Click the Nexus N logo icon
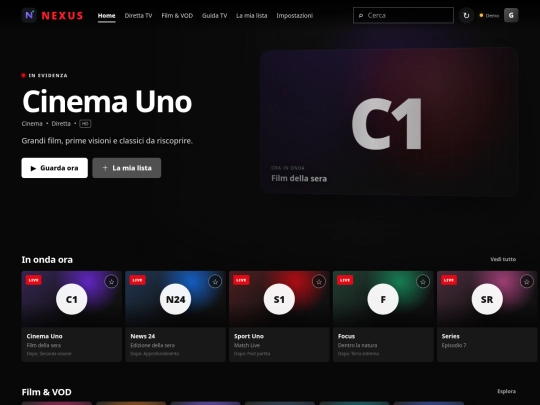This screenshot has width=540, height=405. point(29,15)
